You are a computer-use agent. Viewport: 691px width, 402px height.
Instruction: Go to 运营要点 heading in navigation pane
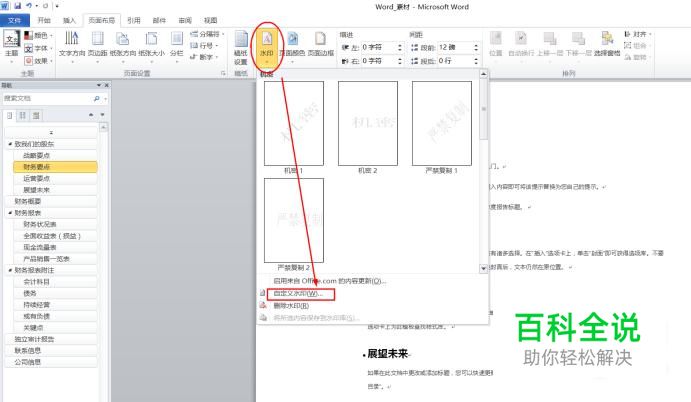[x=56, y=179]
